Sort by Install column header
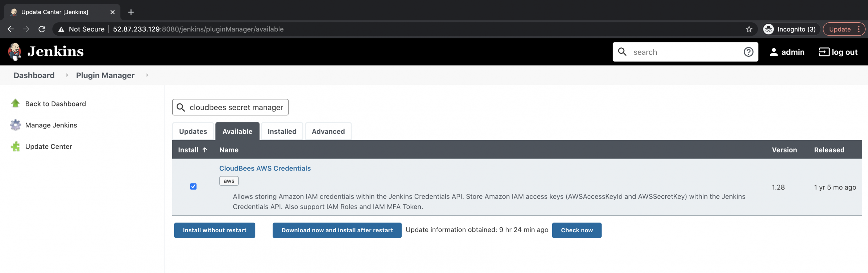Viewport: 868px width, 273px height. pos(192,150)
